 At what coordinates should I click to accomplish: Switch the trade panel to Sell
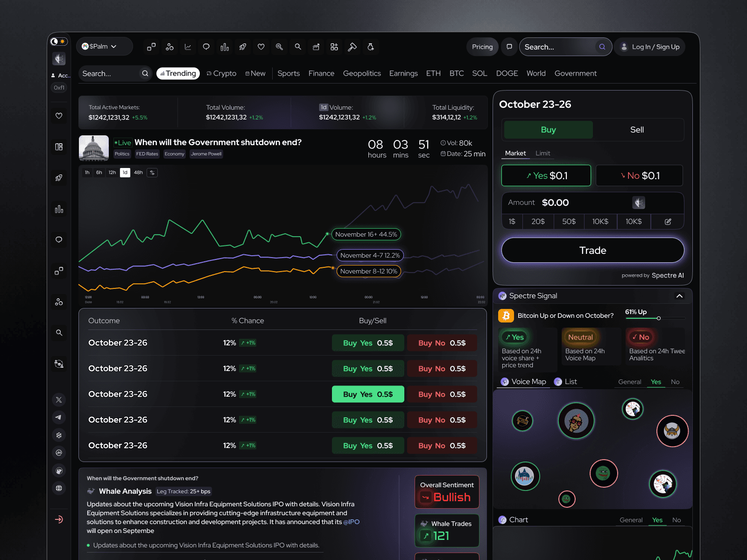637,130
